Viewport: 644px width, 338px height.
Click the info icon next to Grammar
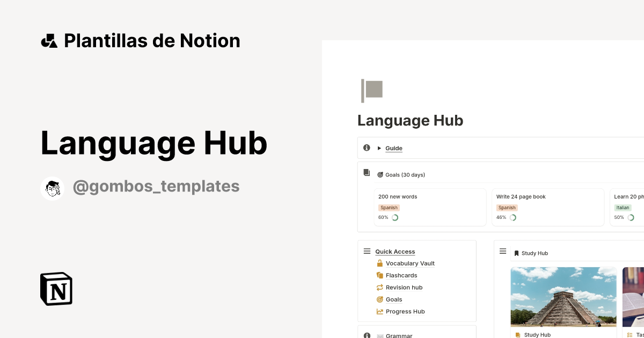(367, 335)
